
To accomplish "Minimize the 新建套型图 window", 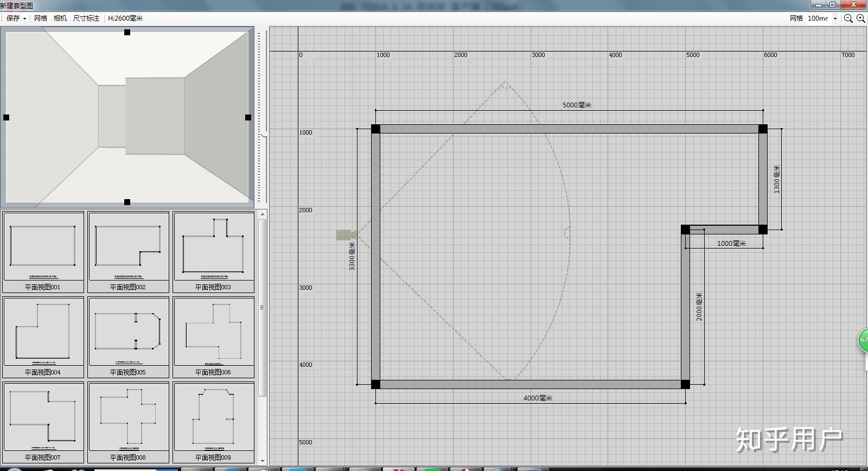I will pyautogui.click(x=819, y=5).
